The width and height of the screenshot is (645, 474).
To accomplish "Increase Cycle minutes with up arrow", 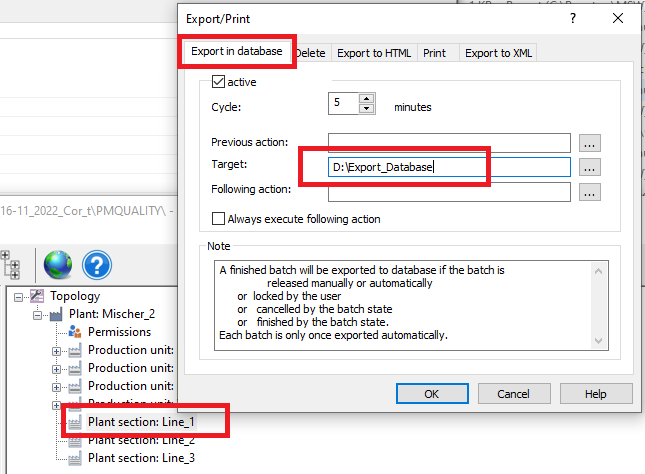I will [366, 98].
